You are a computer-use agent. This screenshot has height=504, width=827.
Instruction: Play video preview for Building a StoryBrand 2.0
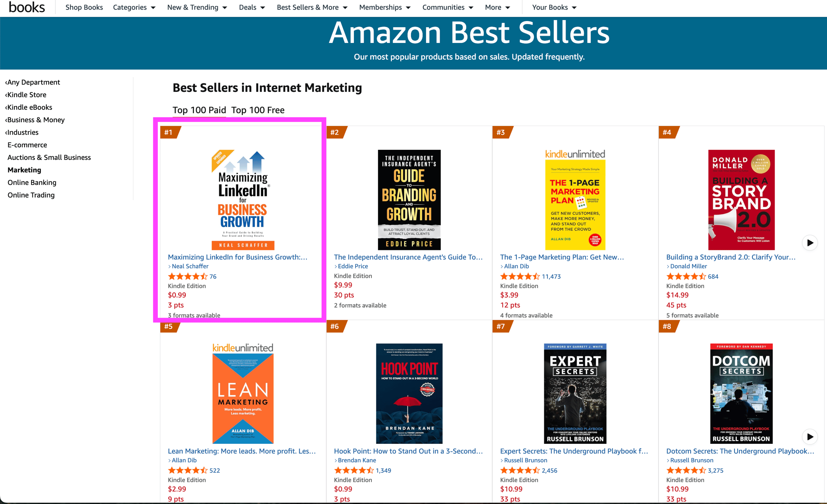pyautogui.click(x=810, y=243)
